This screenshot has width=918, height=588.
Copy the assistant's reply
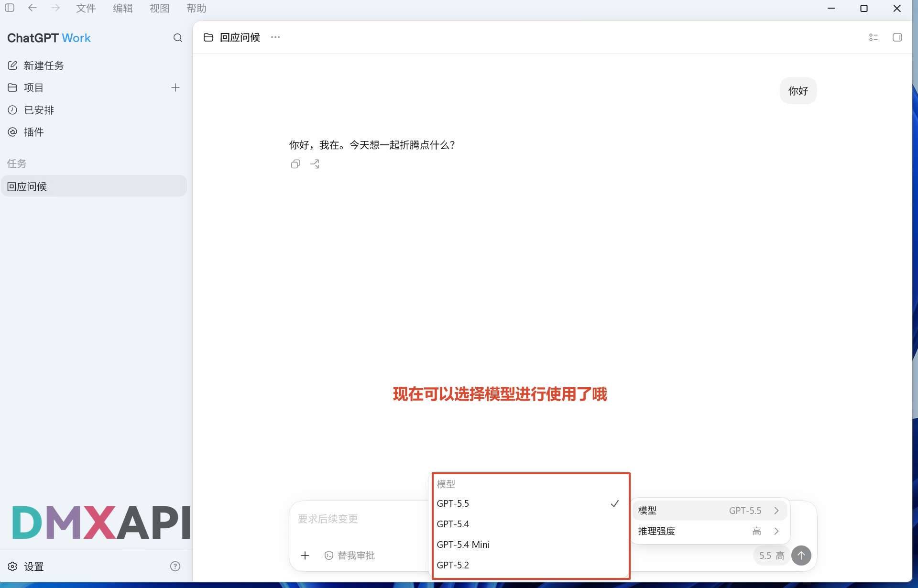(x=295, y=164)
